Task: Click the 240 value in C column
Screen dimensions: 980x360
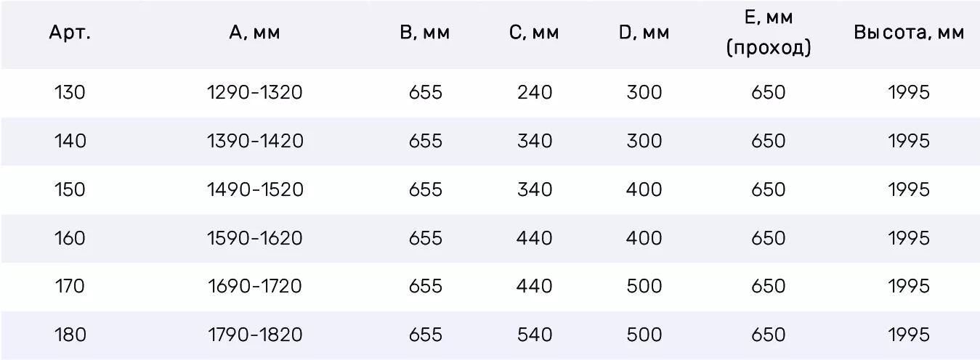Action: (535, 93)
